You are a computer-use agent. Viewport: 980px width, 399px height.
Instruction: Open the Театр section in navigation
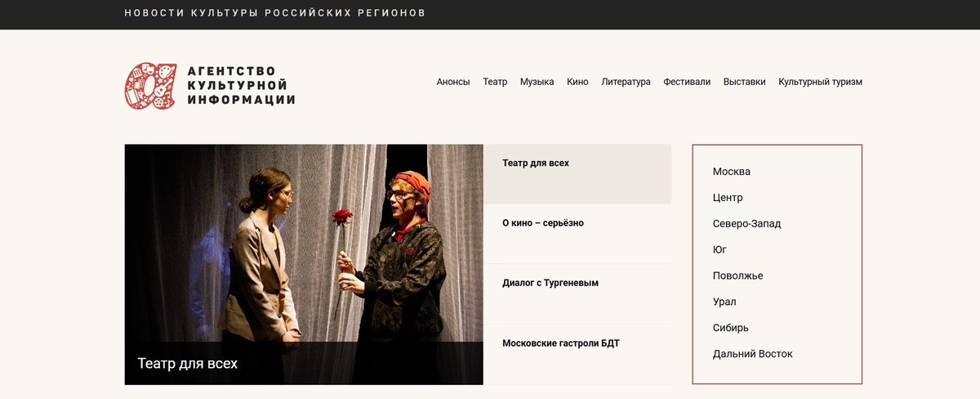click(x=495, y=82)
